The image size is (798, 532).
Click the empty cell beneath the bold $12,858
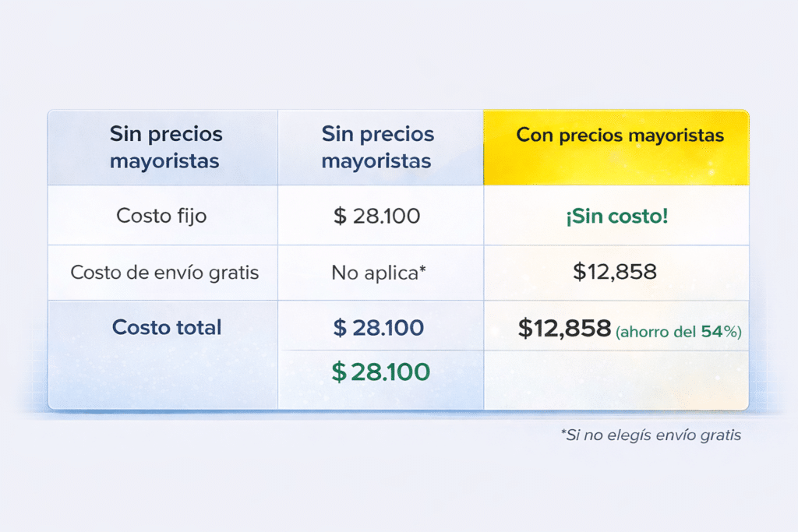616,380
